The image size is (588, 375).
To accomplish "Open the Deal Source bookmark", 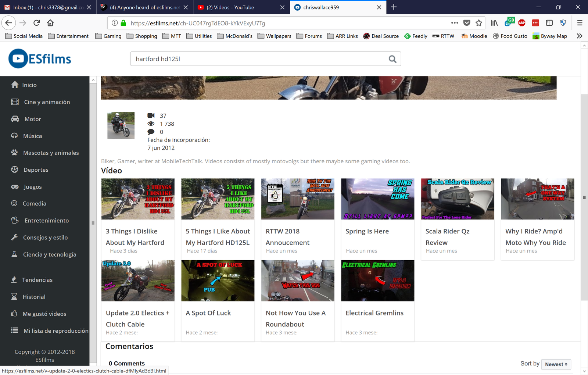I will pos(381,36).
